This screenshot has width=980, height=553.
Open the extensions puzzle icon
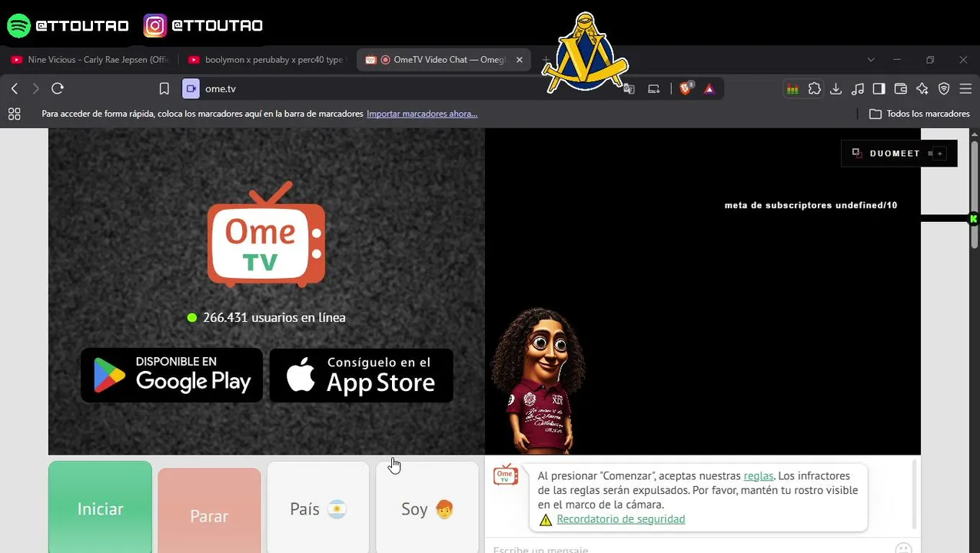pos(815,89)
